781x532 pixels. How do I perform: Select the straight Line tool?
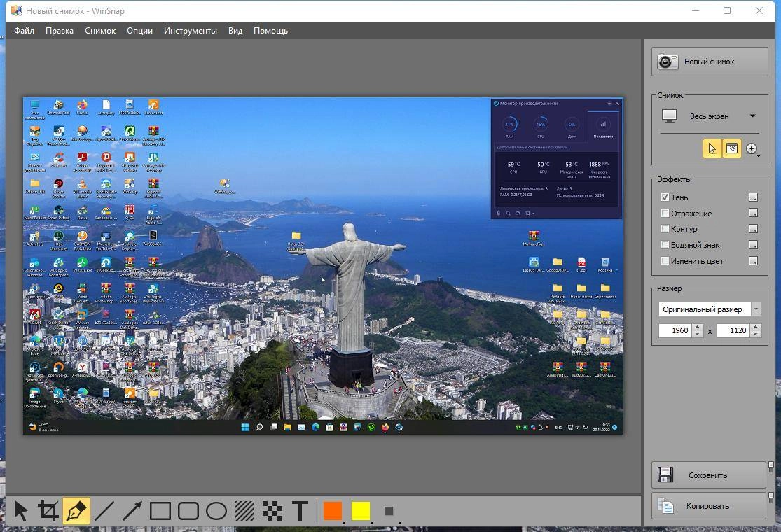104,511
